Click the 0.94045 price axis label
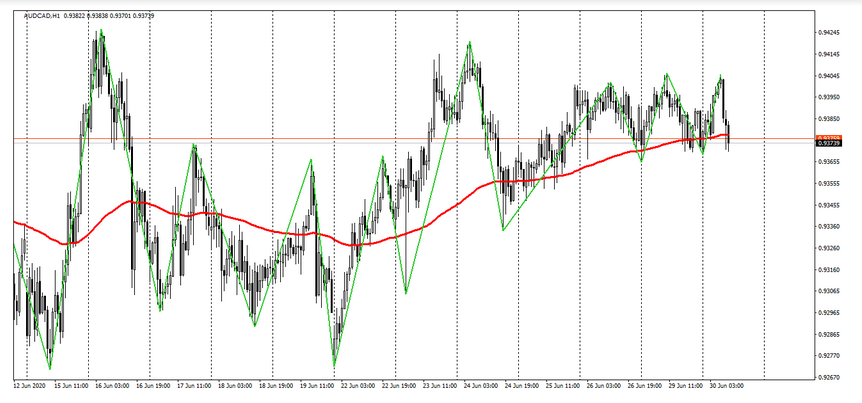The width and height of the screenshot is (862, 403). (827, 76)
